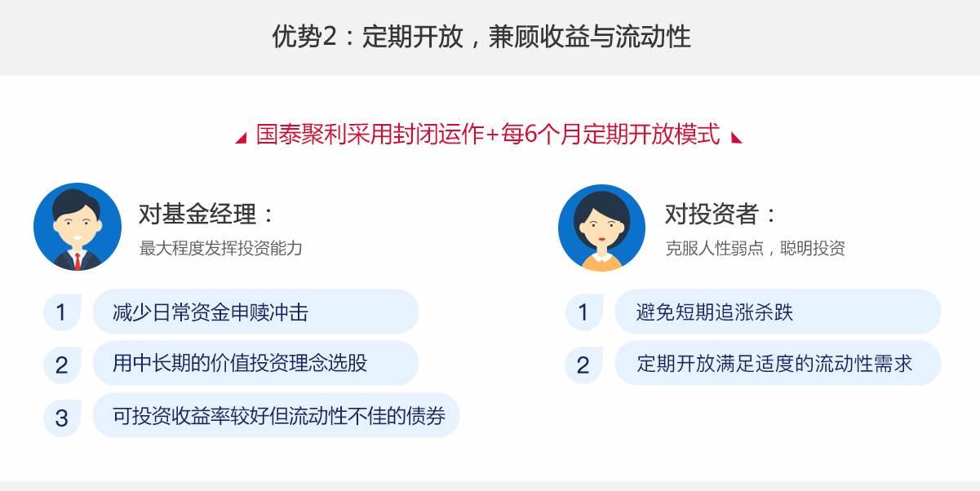Click the 最大程度发挥投资能力 caption
980x491 pixels.
pos(220,248)
